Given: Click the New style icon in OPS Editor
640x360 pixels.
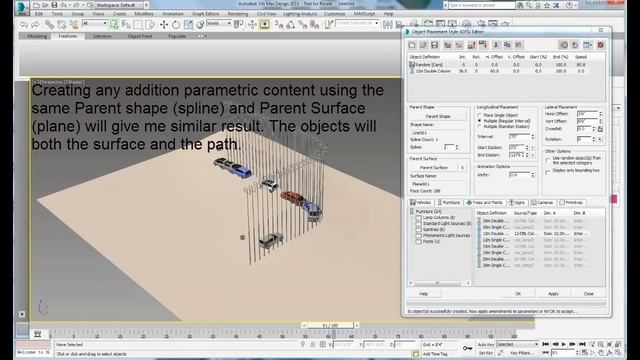Looking at the screenshot, I should [412, 45].
